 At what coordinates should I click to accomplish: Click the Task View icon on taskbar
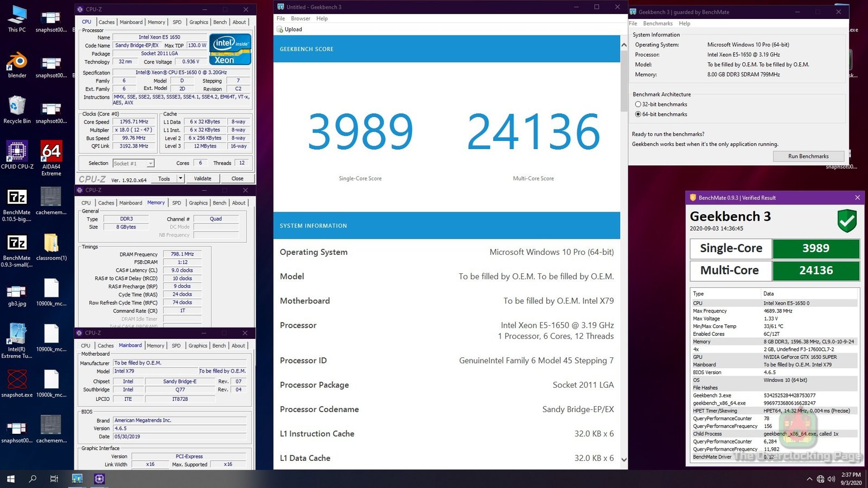(53, 479)
